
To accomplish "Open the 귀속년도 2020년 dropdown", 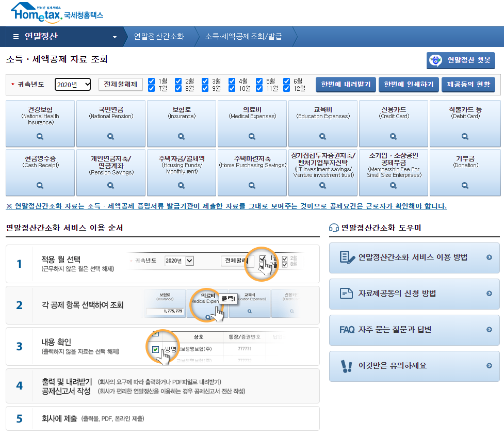I will pyautogui.click(x=73, y=85).
